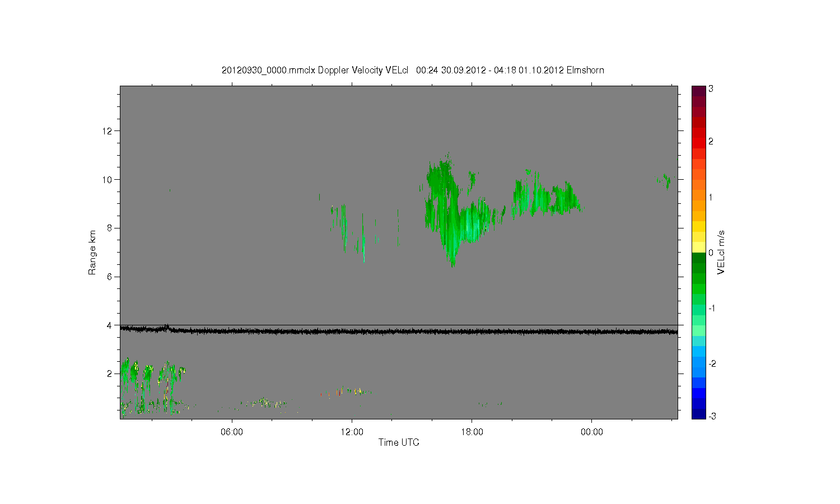The width and height of the screenshot is (840, 504).
Task: Click the colorbar tick label -2
Action: click(x=712, y=363)
